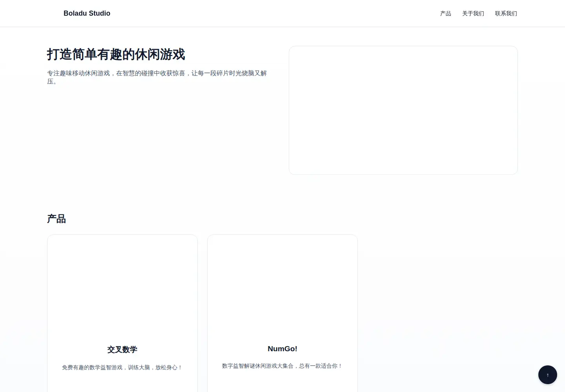This screenshot has width=565, height=392.
Task: Click the 数字益智解谜休闲游戏大集合 description
Action: (282, 366)
